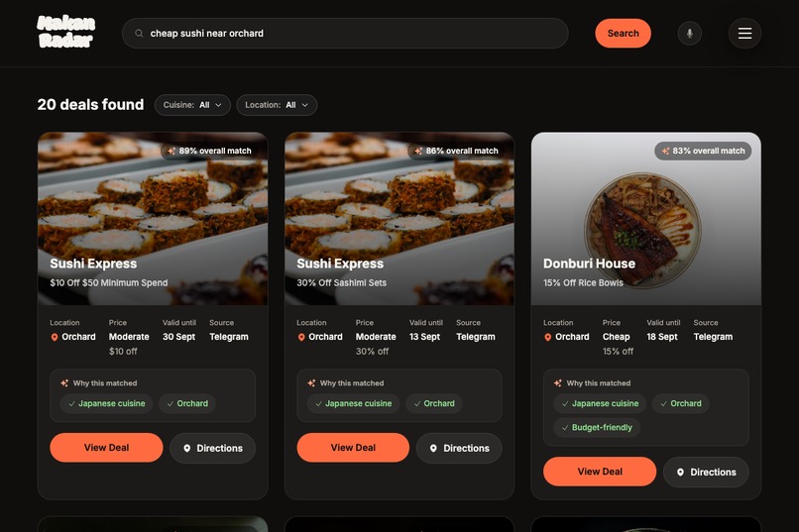
Task: View Deal for $10 Off $50 Minimum Spend
Action: (106, 448)
